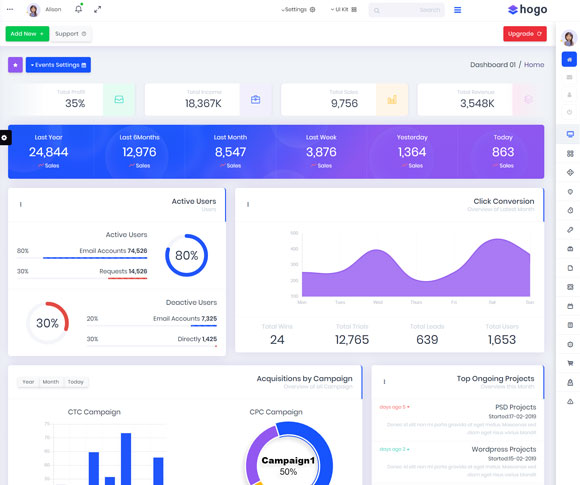
Task: Open the Top Ongoing Projects card options menu
Action: 384,381
